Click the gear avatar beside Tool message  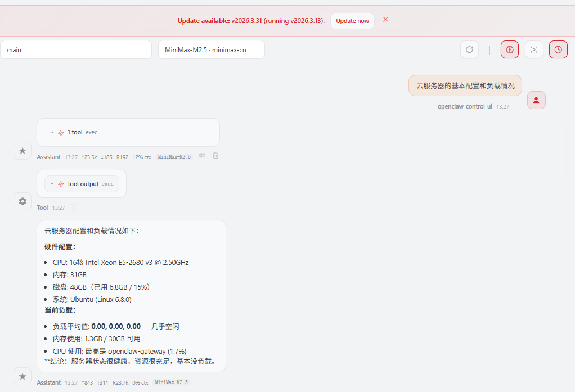[23, 201]
